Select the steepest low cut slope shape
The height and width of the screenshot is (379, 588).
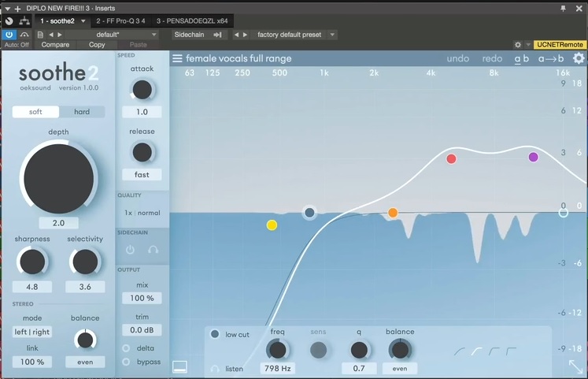pyautogui.click(x=511, y=351)
